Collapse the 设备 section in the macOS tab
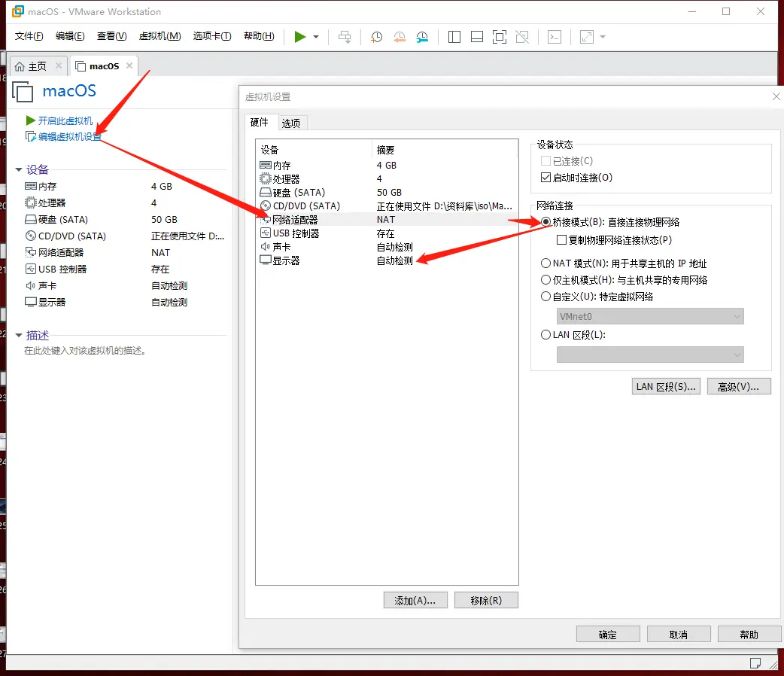This screenshot has width=784, height=676. [x=19, y=170]
